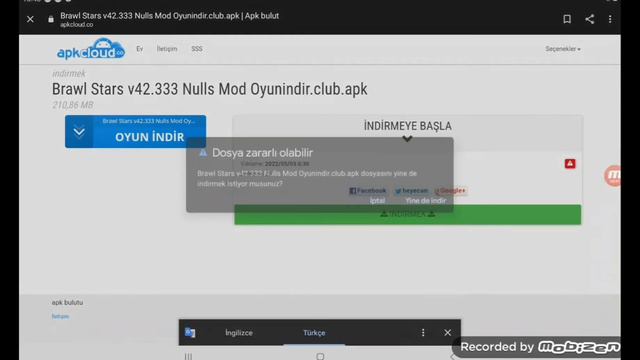Click the warning triangle in dialog title

click(x=203, y=153)
